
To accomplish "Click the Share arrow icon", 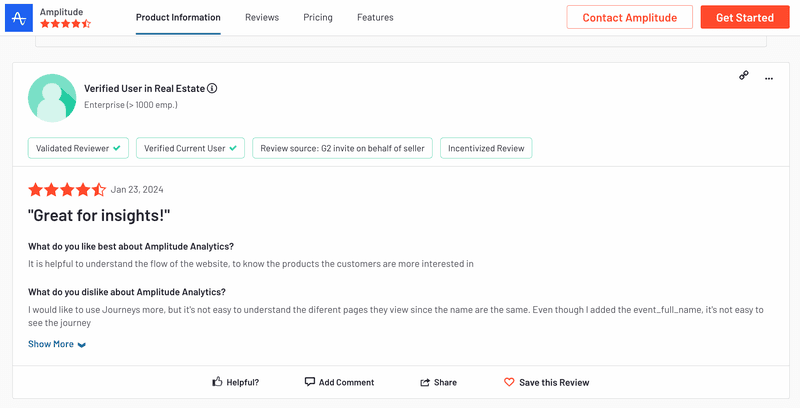I will 425,382.
